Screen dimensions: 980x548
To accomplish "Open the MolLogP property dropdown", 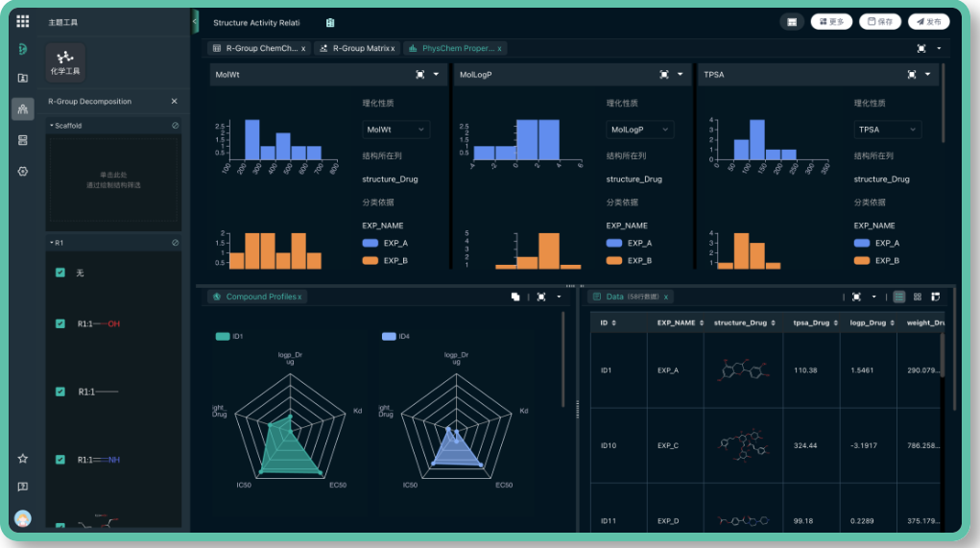I will 639,130.
